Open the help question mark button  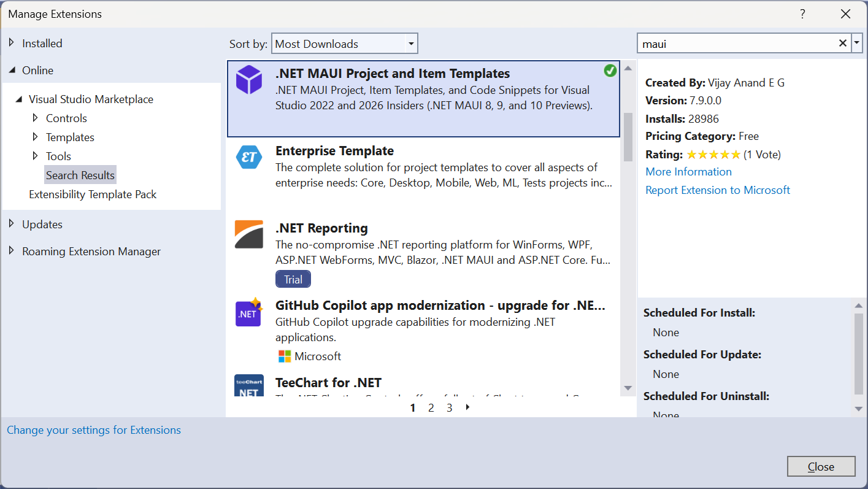pos(802,14)
